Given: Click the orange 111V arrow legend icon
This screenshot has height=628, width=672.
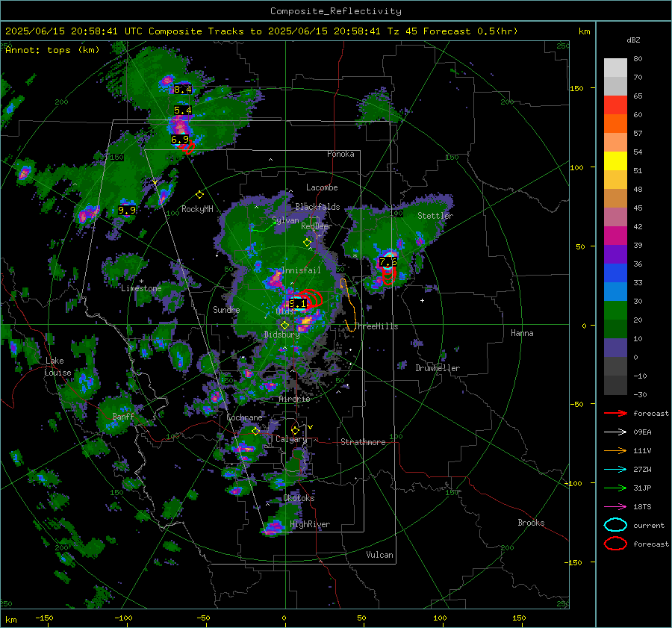Looking at the screenshot, I should (x=615, y=450).
